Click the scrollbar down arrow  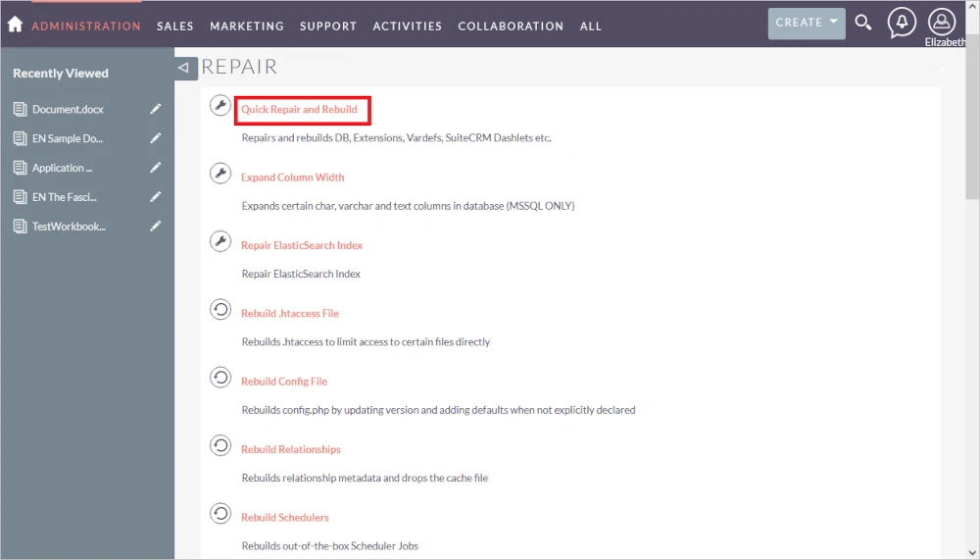[972, 552]
